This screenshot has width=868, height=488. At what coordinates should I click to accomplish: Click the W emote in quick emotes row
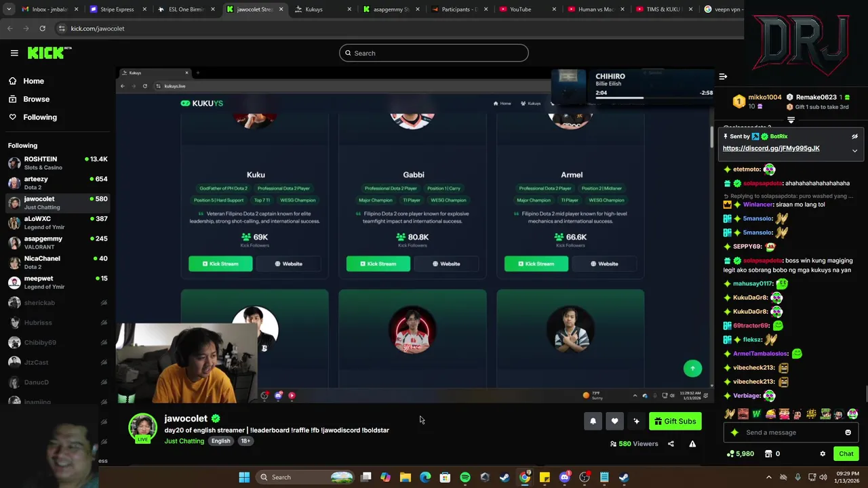click(x=756, y=414)
